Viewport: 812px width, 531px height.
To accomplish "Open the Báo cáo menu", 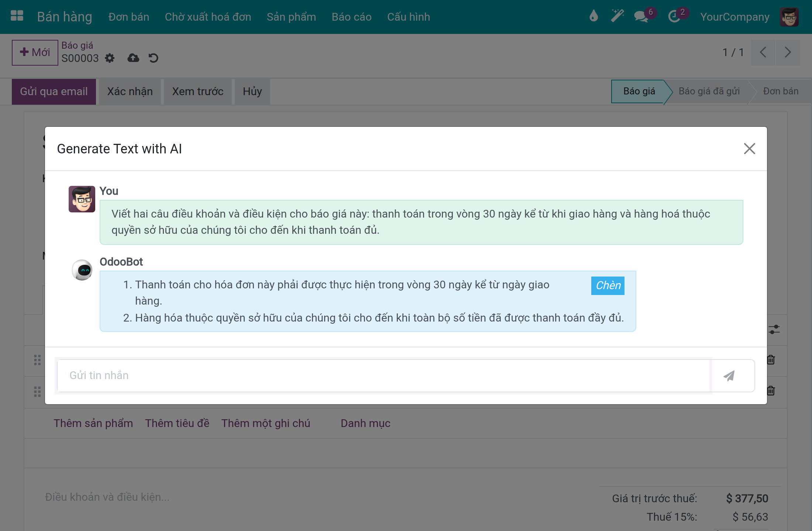I will [x=351, y=17].
